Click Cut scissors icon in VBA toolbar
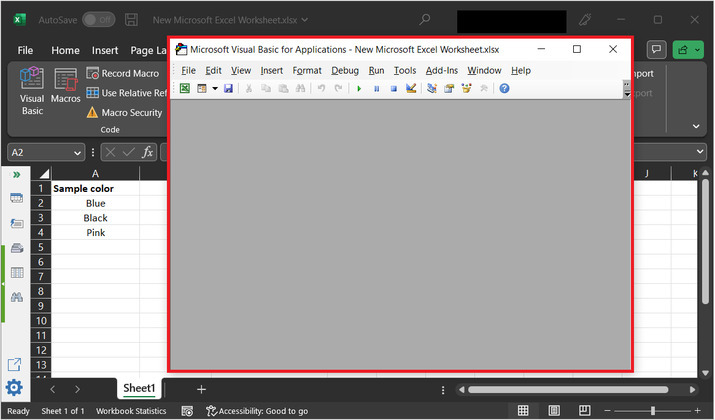This screenshot has width=715, height=420. tap(249, 88)
